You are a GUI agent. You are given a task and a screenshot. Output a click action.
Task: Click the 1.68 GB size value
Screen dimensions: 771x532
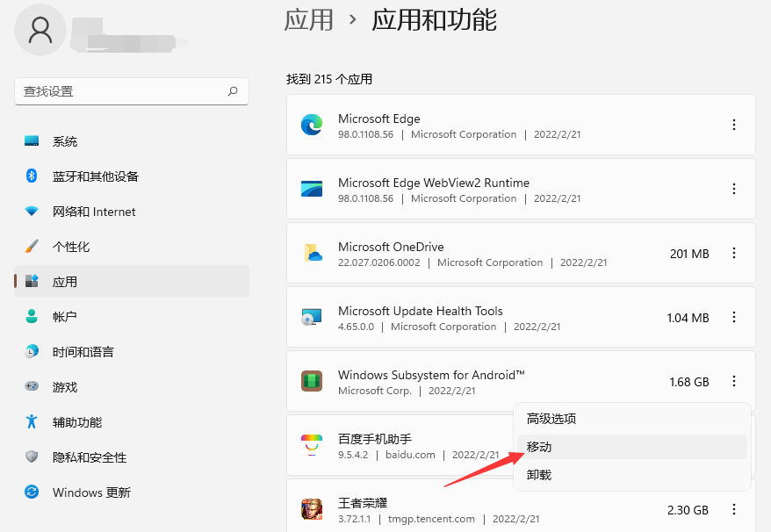(689, 382)
